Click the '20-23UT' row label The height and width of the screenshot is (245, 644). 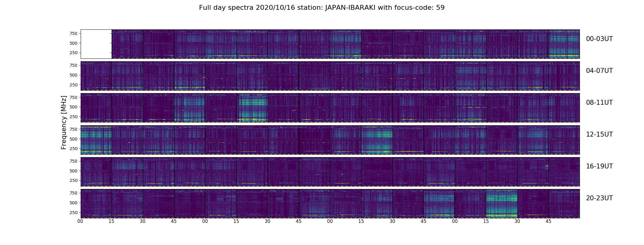pos(599,198)
